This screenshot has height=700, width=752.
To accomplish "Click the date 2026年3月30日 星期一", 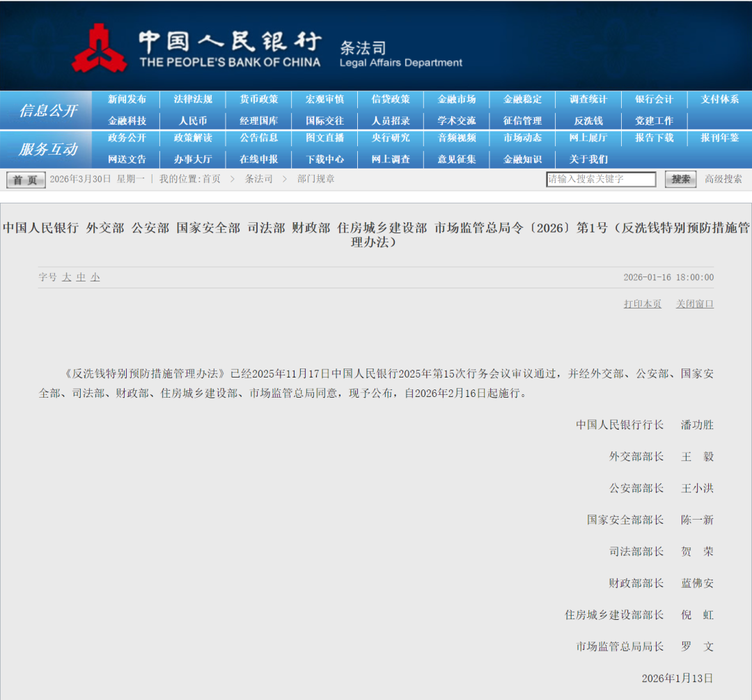I will [x=97, y=179].
